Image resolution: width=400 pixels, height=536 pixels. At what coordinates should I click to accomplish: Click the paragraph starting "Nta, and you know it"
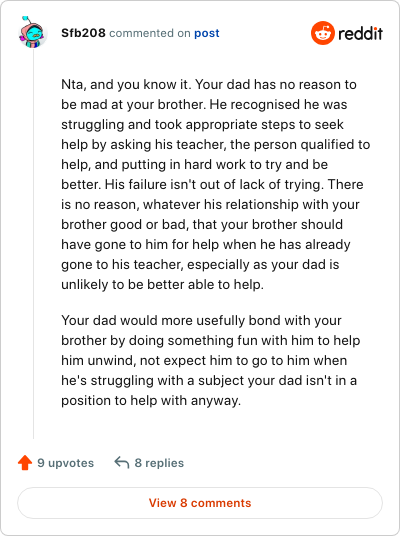pyautogui.click(x=215, y=184)
